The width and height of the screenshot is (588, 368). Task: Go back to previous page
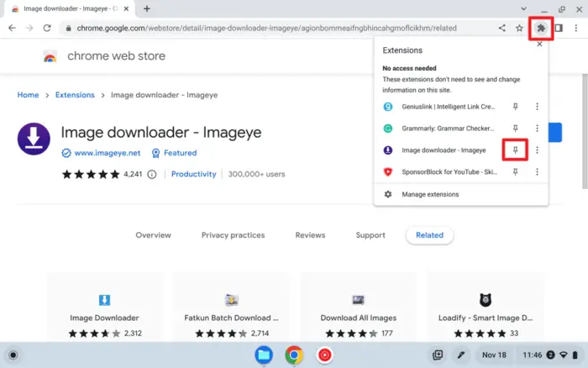(x=12, y=28)
